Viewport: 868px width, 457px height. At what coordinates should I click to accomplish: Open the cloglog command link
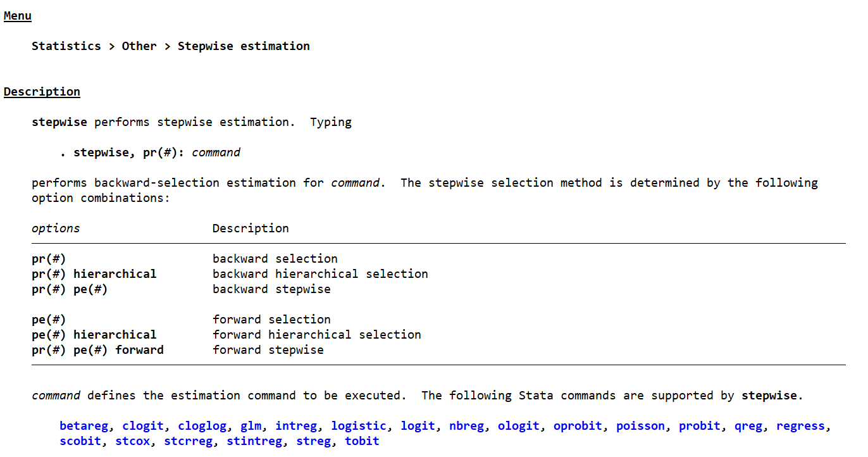tap(202, 426)
